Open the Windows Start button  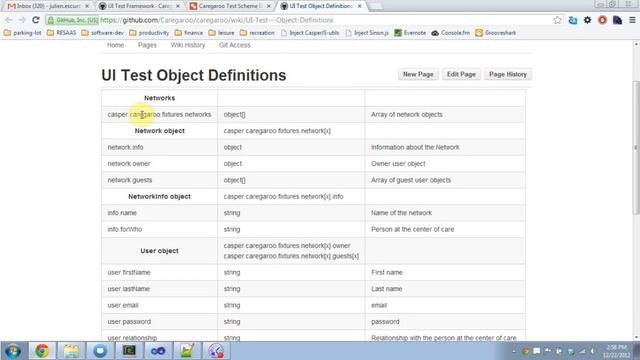pos(13,351)
